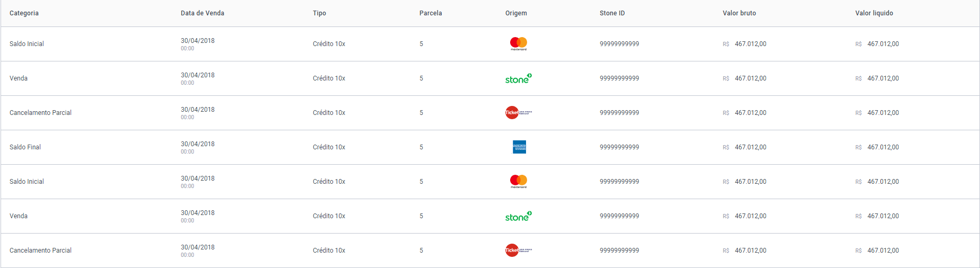Click the Stone ID column header

tap(612, 13)
